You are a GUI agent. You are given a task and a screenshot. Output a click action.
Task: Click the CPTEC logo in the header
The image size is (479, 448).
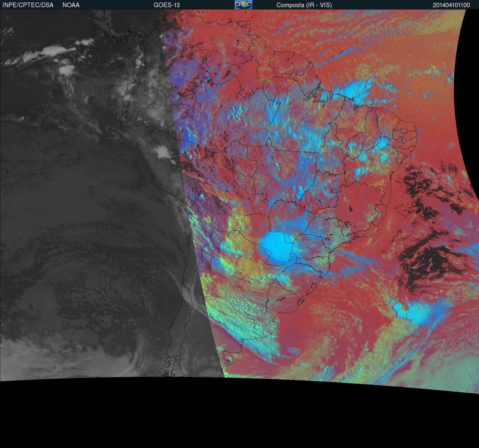pyautogui.click(x=243, y=5)
